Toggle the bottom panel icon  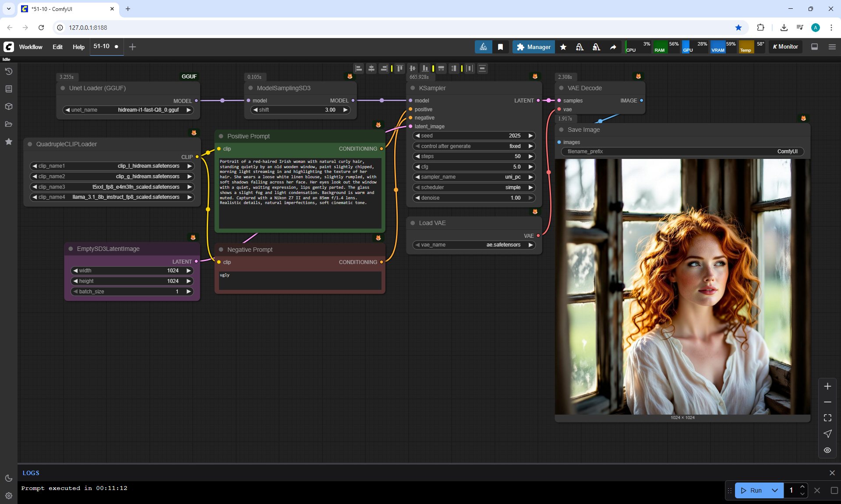pos(814,47)
